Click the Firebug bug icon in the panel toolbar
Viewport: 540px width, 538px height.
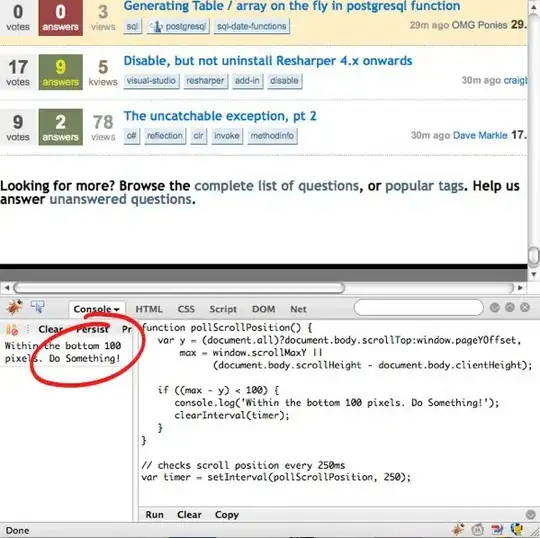click(x=14, y=307)
